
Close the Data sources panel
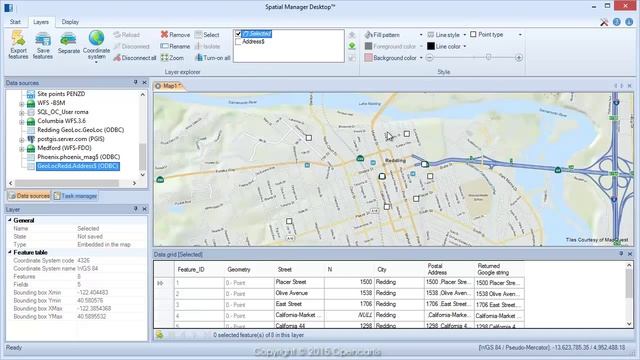pos(144,82)
